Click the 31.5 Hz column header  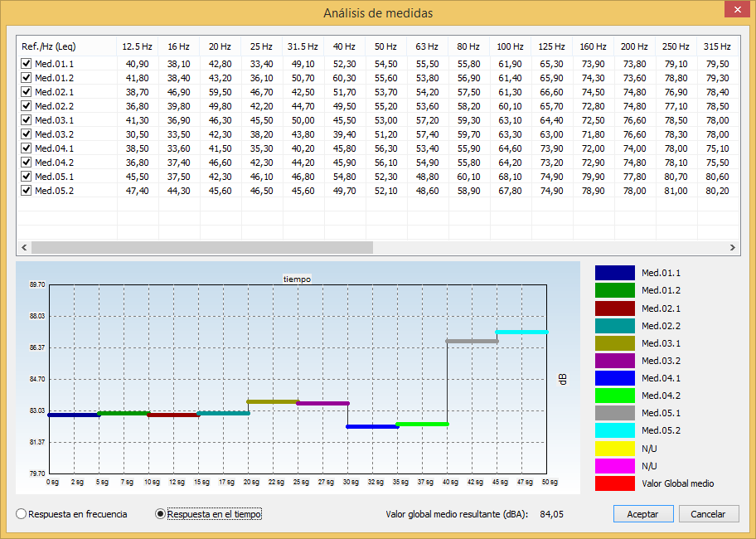pos(303,46)
